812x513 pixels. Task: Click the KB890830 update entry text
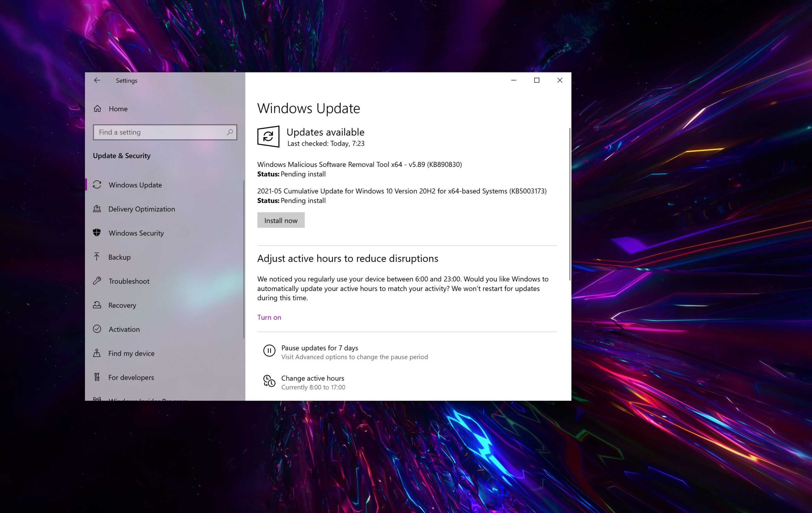pos(359,165)
